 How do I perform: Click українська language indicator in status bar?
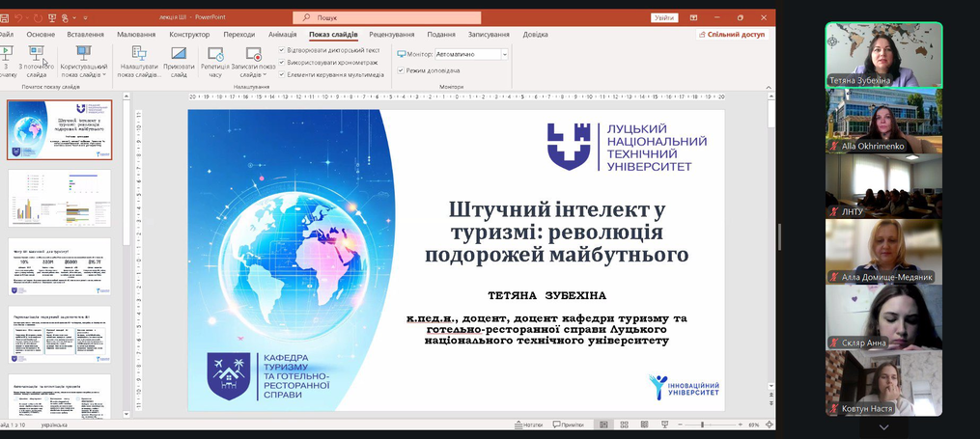coord(54,425)
